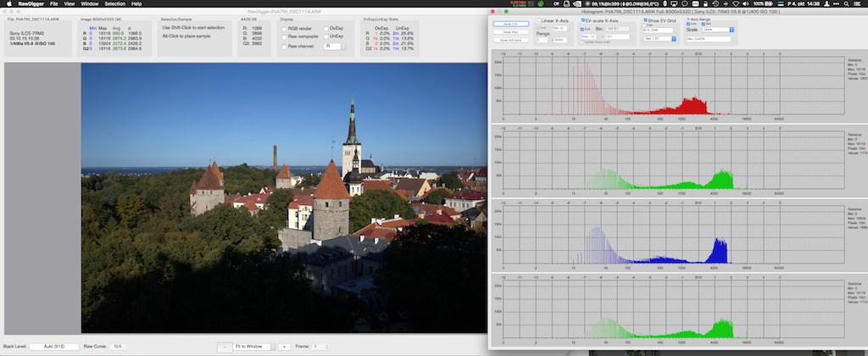The width and height of the screenshot is (868, 356).
Task: Open the Window menu
Action: tap(90, 3)
